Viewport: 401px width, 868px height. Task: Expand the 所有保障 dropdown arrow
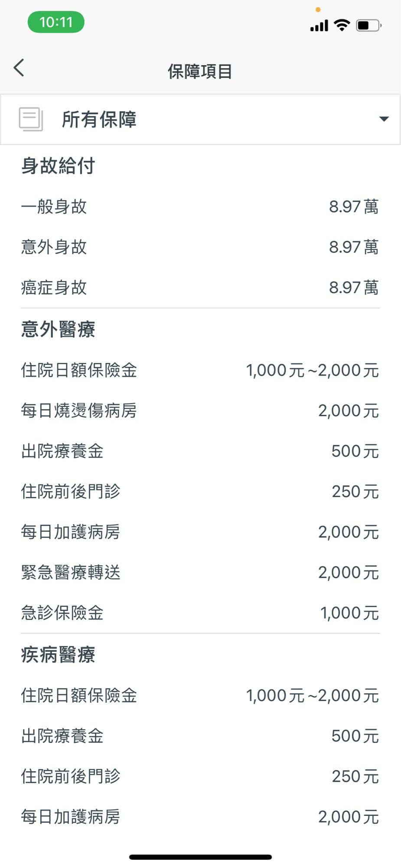[x=384, y=119]
